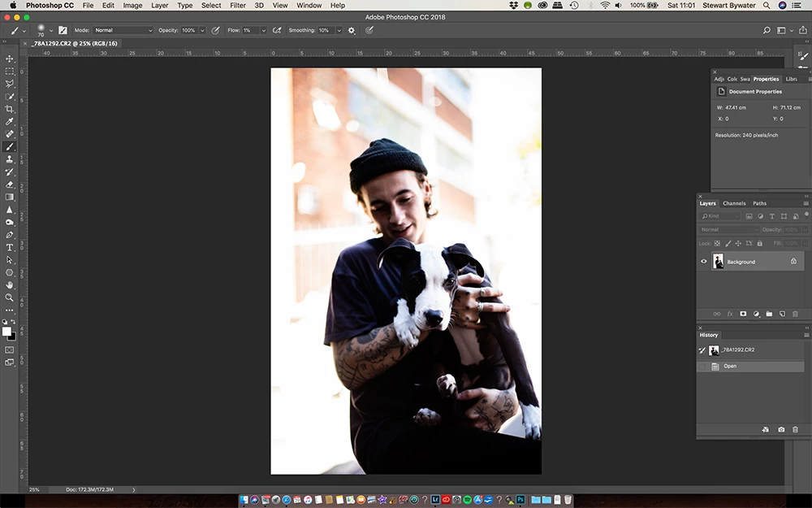Select the Quick Selection tool

click(x=9, y=97)
